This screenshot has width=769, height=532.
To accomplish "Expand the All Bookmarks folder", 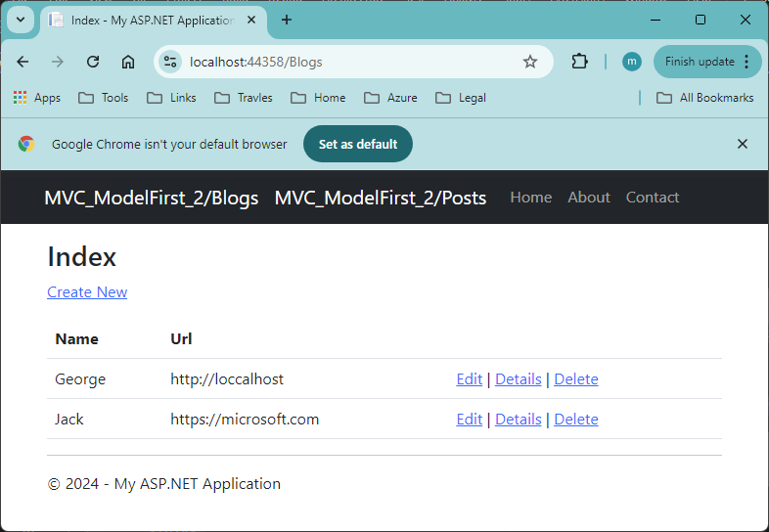I will 705,98.
